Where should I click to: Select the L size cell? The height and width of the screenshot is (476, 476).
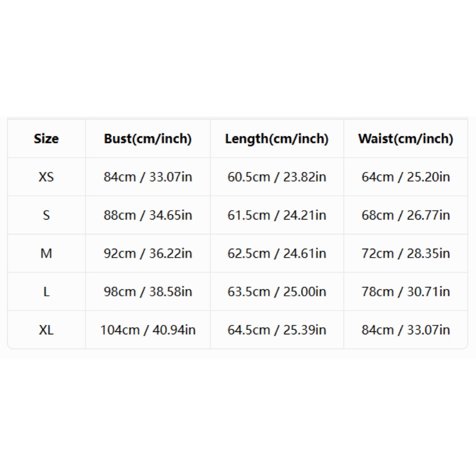(46, 292)
